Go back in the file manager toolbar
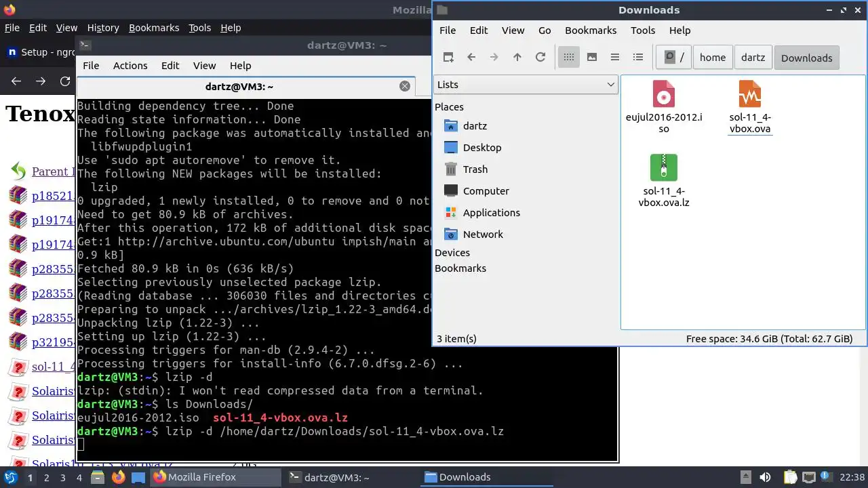Image resolution: width=868 pixels, height=488 pixels. 471,58
